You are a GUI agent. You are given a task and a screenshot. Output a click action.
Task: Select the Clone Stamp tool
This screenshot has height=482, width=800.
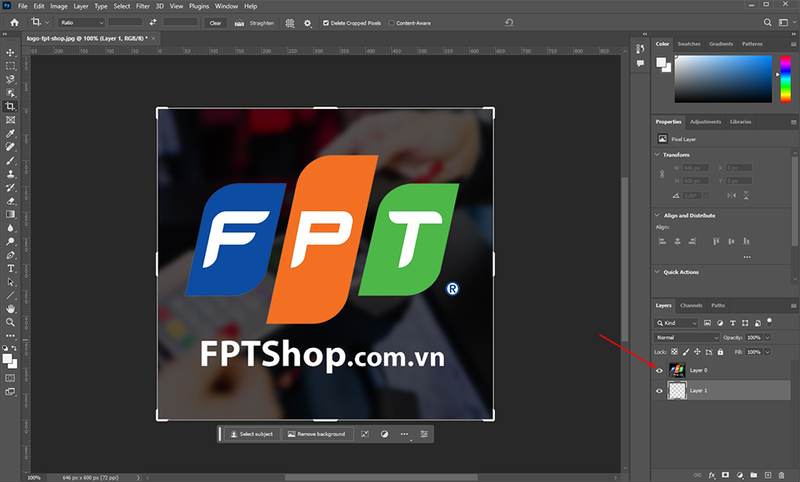(x=10, y=174)
